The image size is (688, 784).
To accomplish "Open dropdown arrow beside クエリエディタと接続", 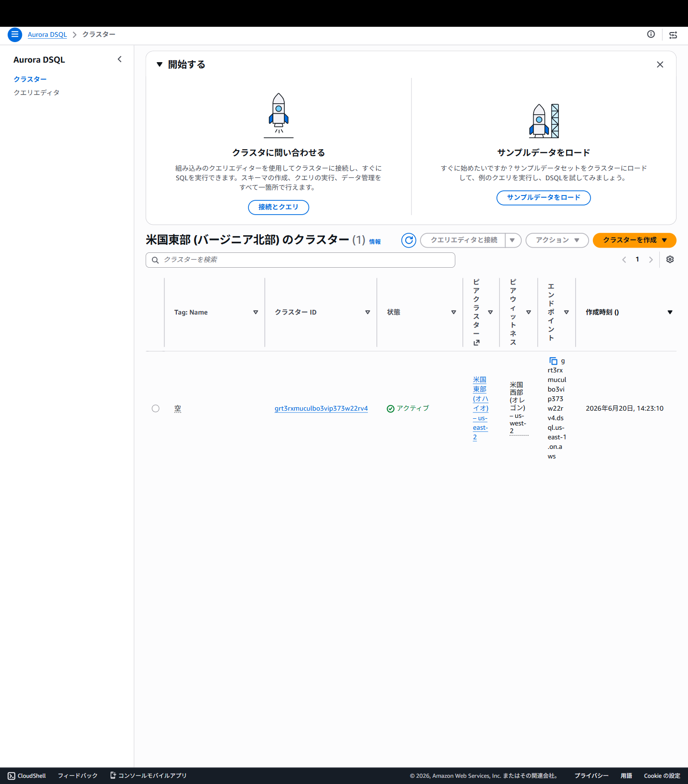I will [512, 240].
